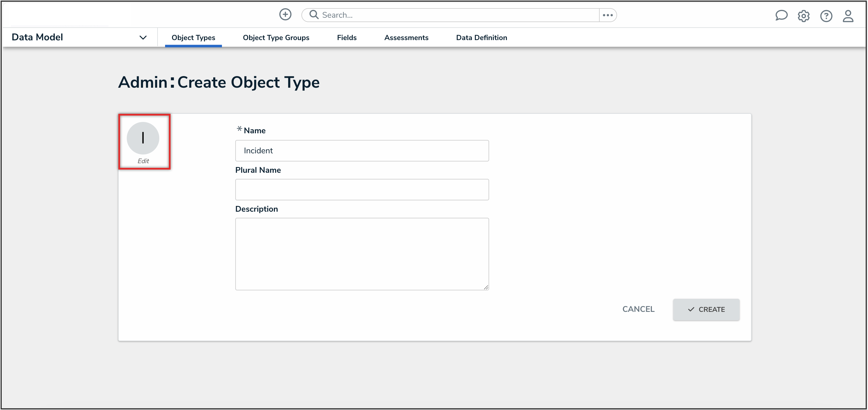Screen dimensions: 868x410
Task: Click the plus quick-add icon
Action: [285, 15]
